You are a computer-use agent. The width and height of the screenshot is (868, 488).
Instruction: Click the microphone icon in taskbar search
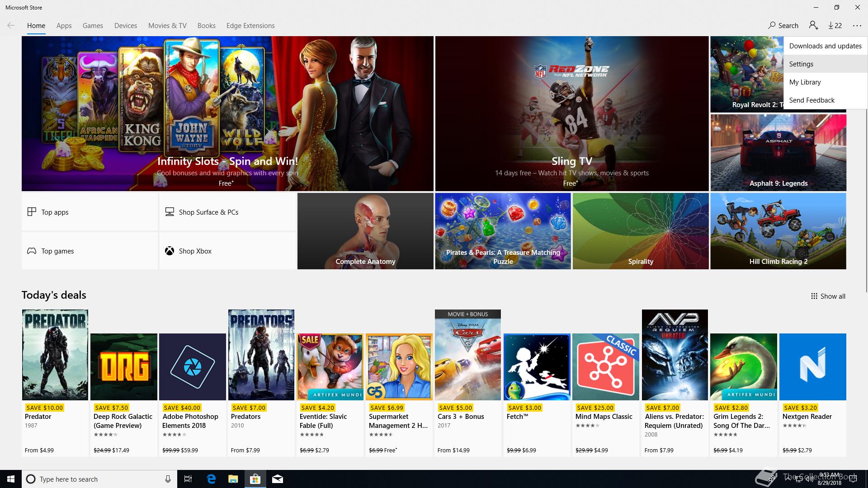coord(168,479)
